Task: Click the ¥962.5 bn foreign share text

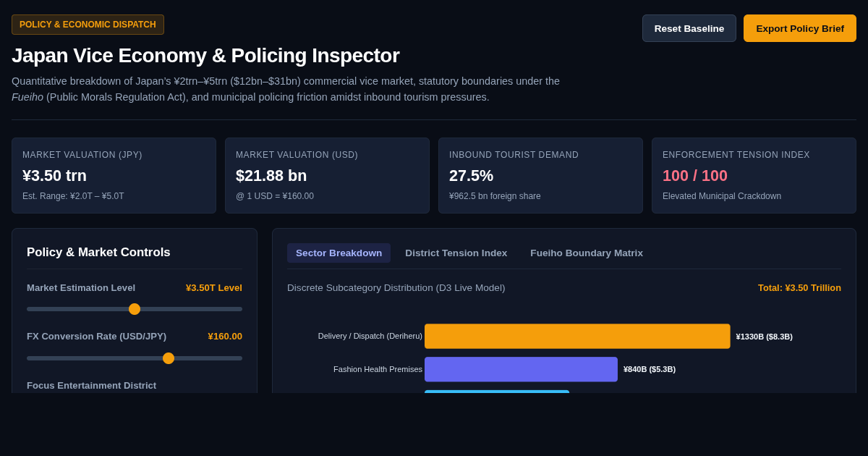Action: point(495,196)
